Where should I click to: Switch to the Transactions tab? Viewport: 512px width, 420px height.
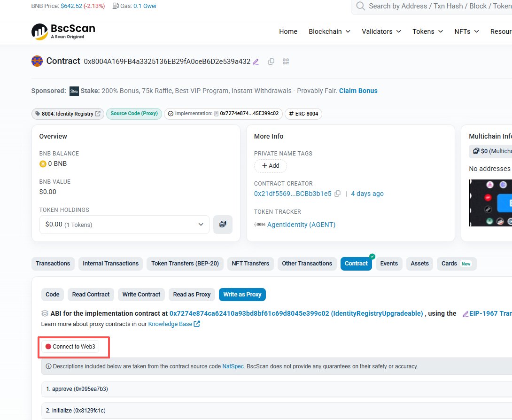point(53,264)
